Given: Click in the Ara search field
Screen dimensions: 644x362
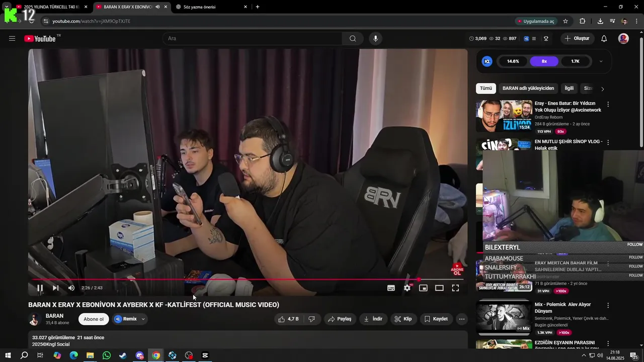Looking at the screenshot, I should click(x=253, y=39).
